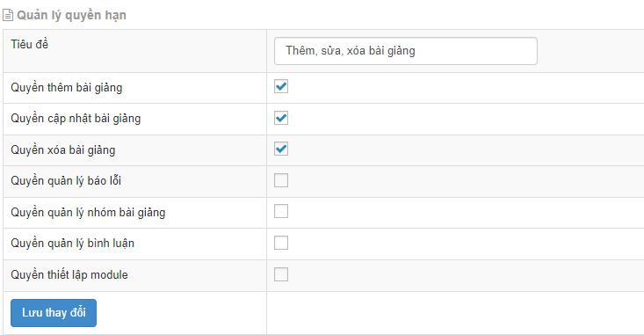The height and width of the screenshot is (335, 644).
Task: Uncheck the Quyền thêm bài giảng checkbox
Action: (x=281, y=86)
